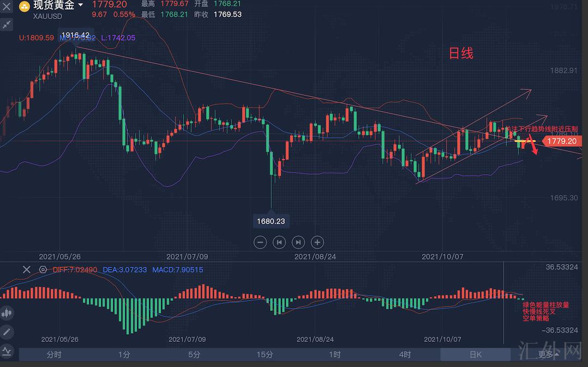
Task: Select the 15分 timeframe tab
Action: 265,354
